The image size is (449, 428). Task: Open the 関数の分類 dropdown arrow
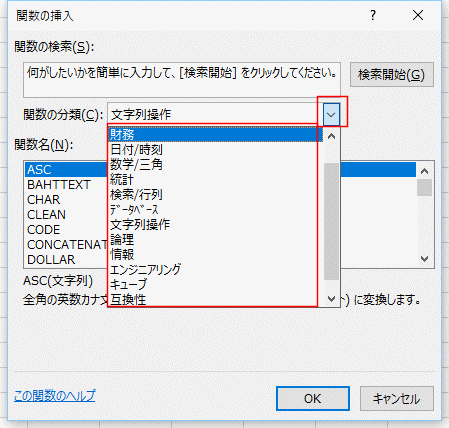331,115
